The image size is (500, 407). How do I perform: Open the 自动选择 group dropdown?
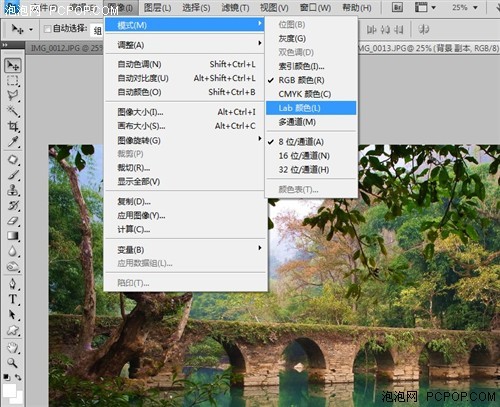(x=97, y=30)
